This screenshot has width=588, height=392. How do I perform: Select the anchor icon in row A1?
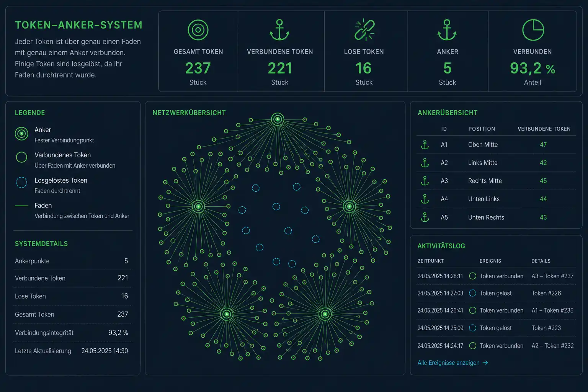(x=425, y=145)
